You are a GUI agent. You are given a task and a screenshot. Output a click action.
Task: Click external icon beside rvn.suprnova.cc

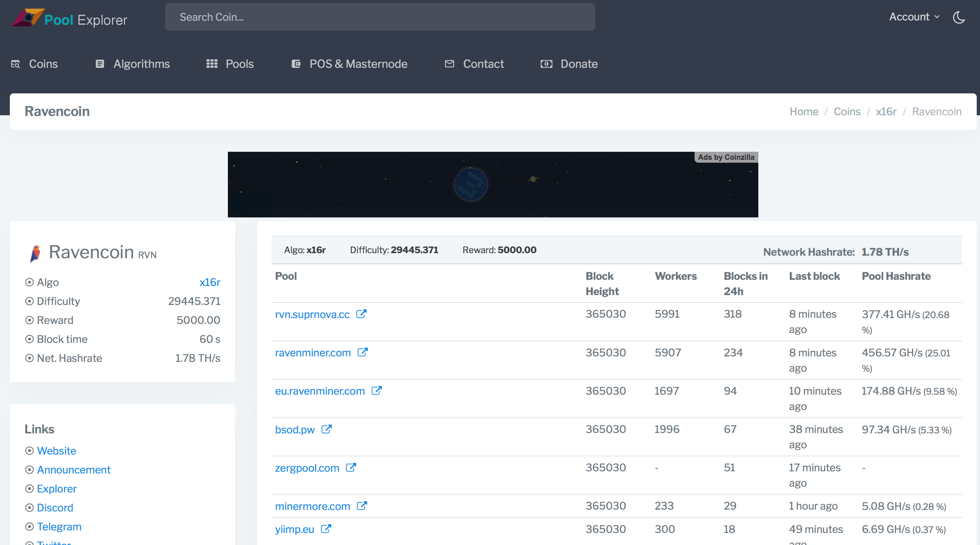(361, 314)
